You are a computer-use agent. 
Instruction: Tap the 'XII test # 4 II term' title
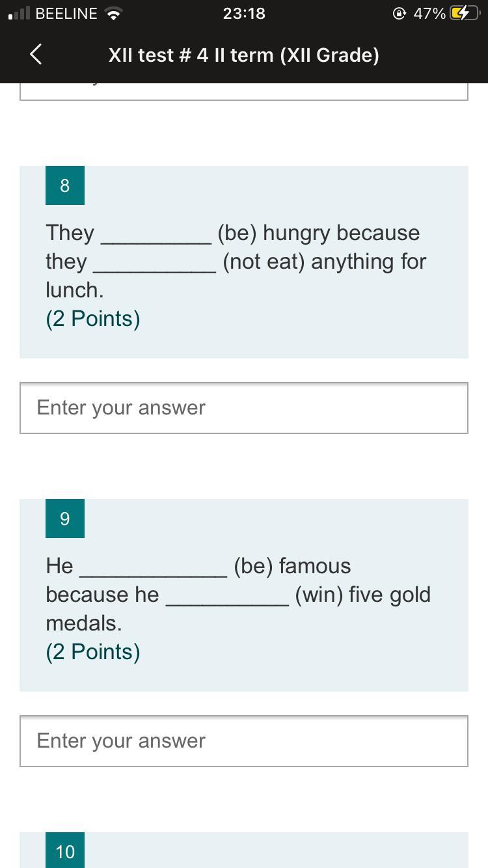click(244, 55)
